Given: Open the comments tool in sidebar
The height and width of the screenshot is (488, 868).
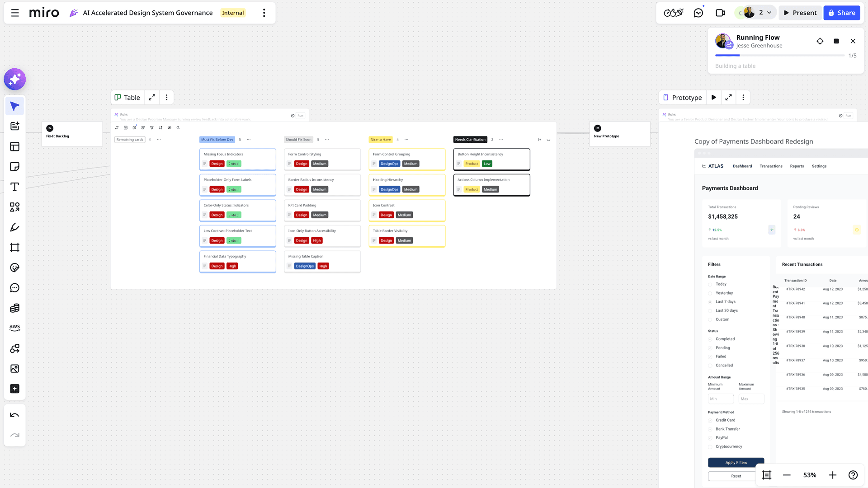Looking at the screenshot, I should pyautogui.click(x=14, y=288).
